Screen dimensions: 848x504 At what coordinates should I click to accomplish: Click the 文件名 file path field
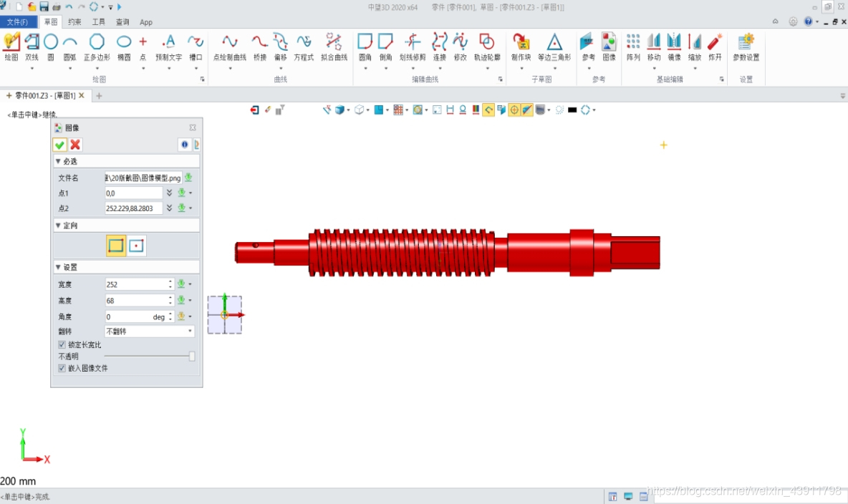tap(143, 178)
